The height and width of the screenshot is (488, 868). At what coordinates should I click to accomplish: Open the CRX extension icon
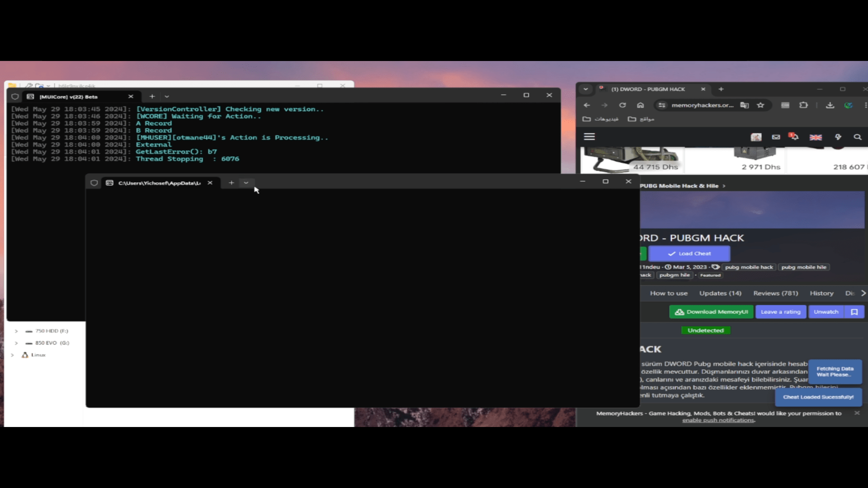coord(785,105)
